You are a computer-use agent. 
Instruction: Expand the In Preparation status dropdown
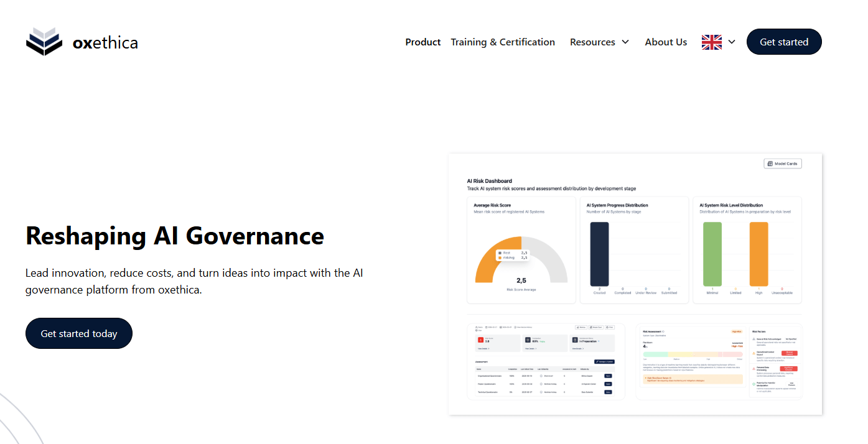coord(599,341)
